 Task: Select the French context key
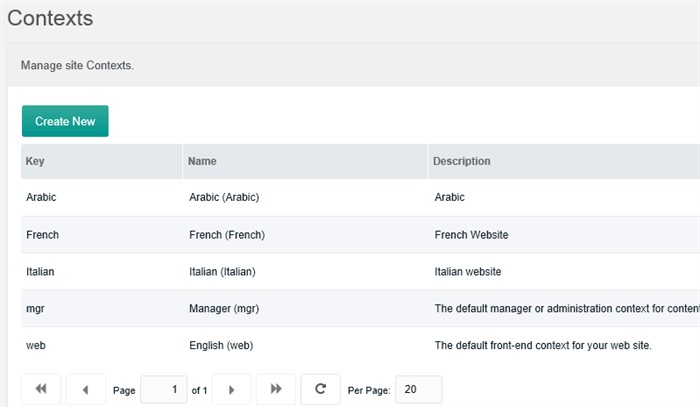pyautogui.click(x=43, y=235)
